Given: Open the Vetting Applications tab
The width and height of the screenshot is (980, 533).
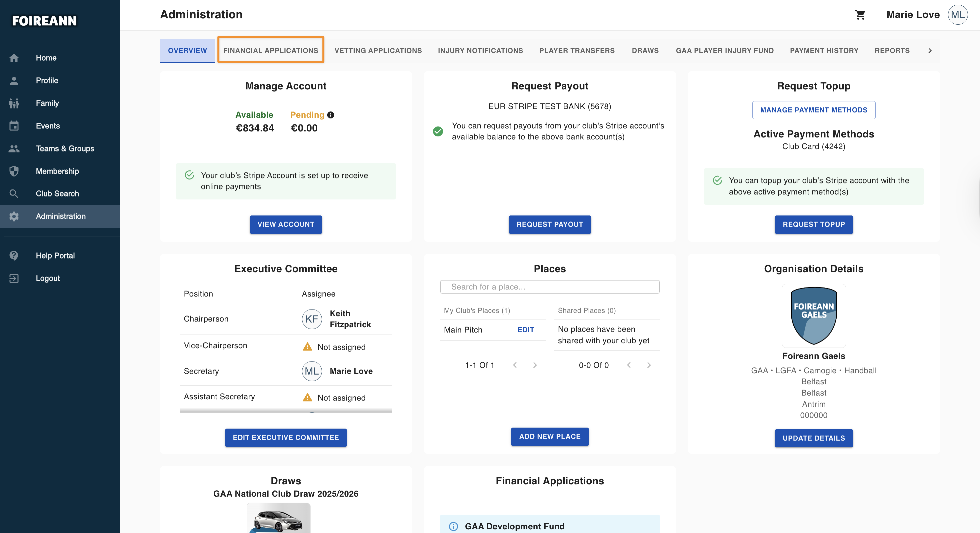Looking at the screenshot, I should (x=378, y=51).
